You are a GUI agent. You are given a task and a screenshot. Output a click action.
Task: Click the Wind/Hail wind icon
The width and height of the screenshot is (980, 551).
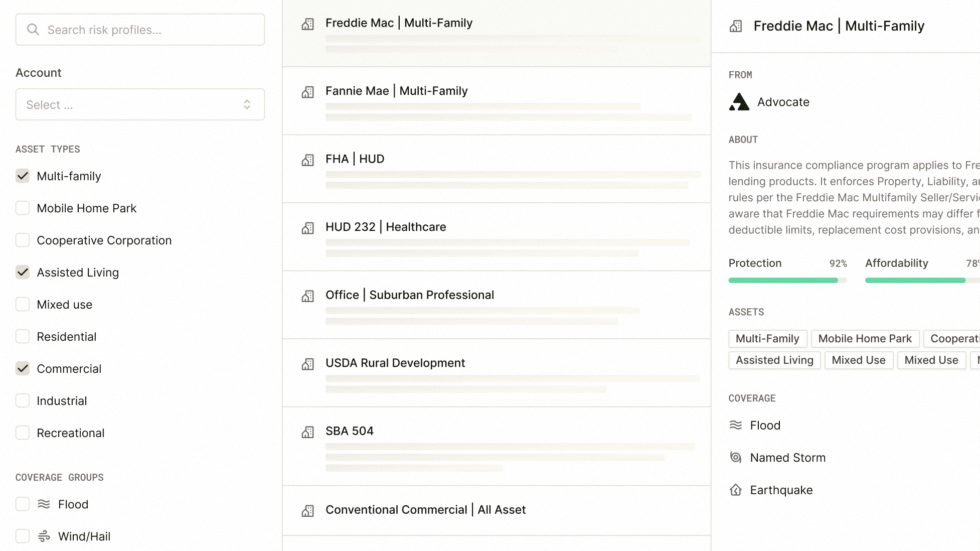[x=44, y=536]
